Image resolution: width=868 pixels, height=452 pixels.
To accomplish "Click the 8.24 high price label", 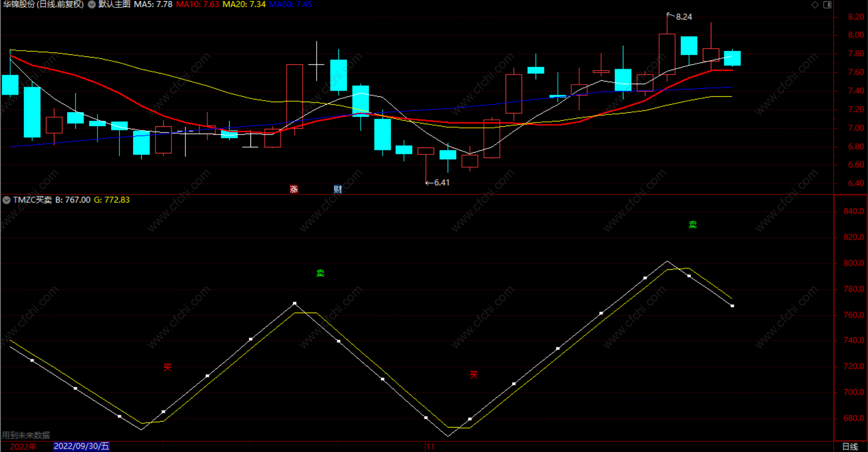I will click(684, 17).
